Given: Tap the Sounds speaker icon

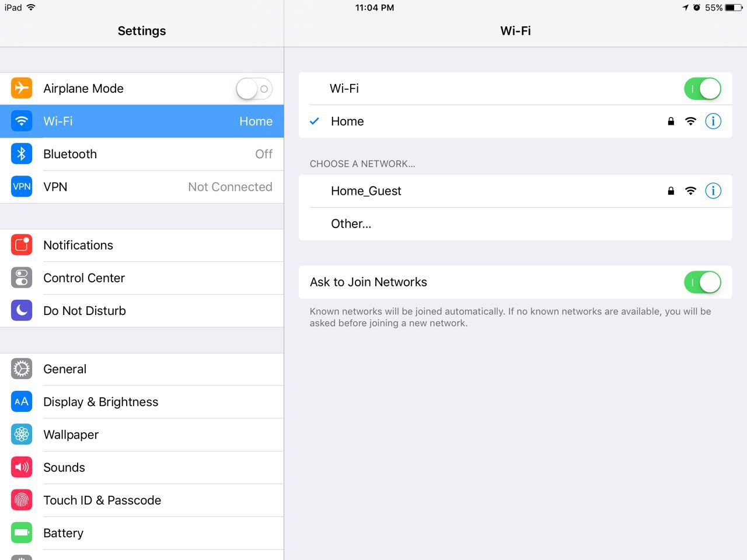Looking at the screenshot, I should point(22,467).
